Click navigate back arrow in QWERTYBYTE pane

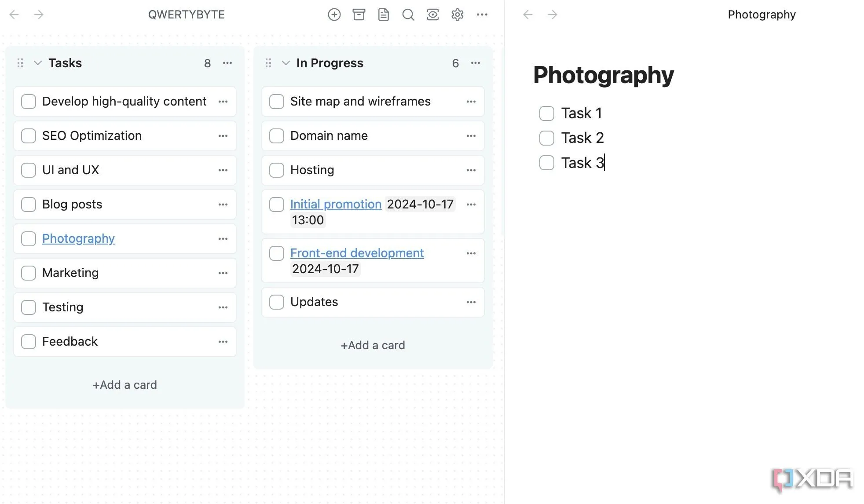coord(14,15)
